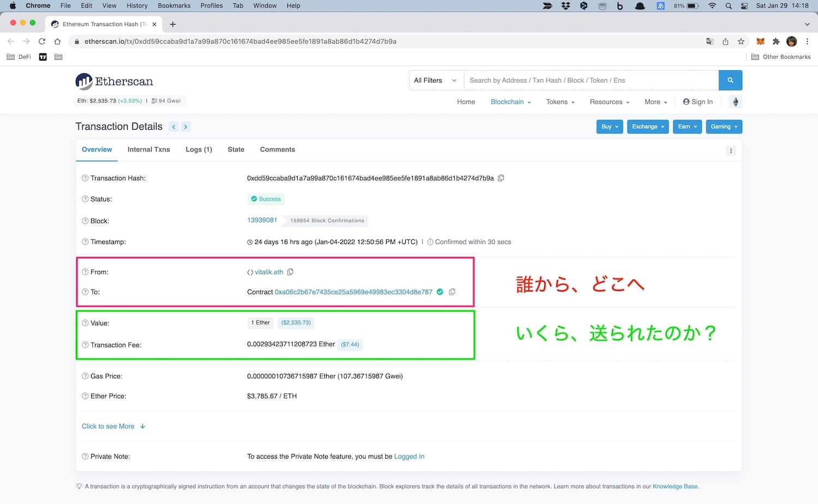Click the help icon beside Timestamp
This screenshot has width=818, height=504.
pos(85,242)
